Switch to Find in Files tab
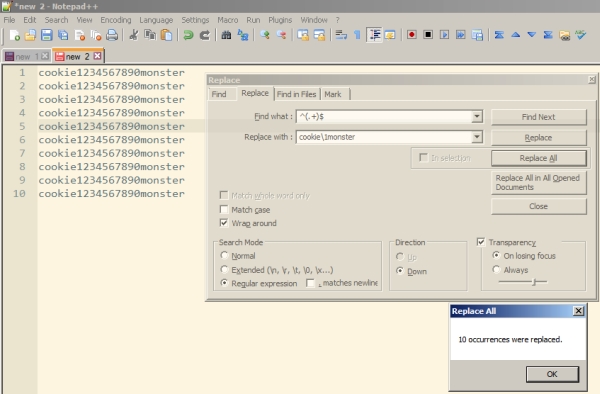The width and height of the screenshot is (600, 394). coord(296,94)
